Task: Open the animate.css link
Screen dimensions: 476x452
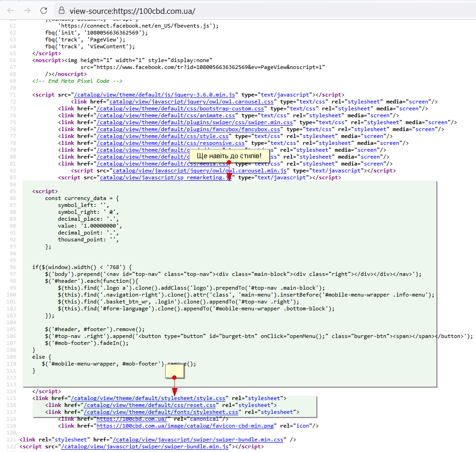Action: coord(166,115)
